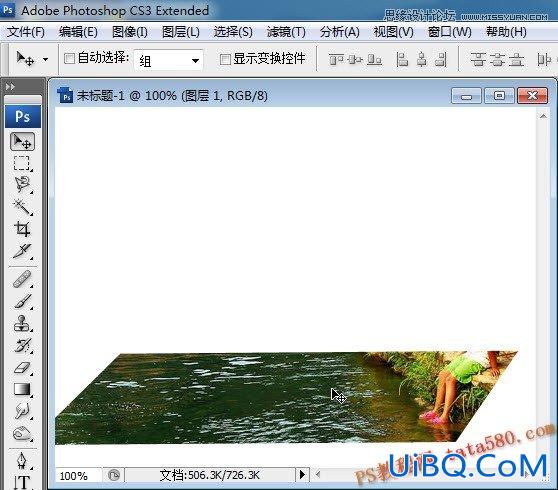558x490 pixels.
Task: Click the document Ps icon in title bar
Action: point(65,95)
